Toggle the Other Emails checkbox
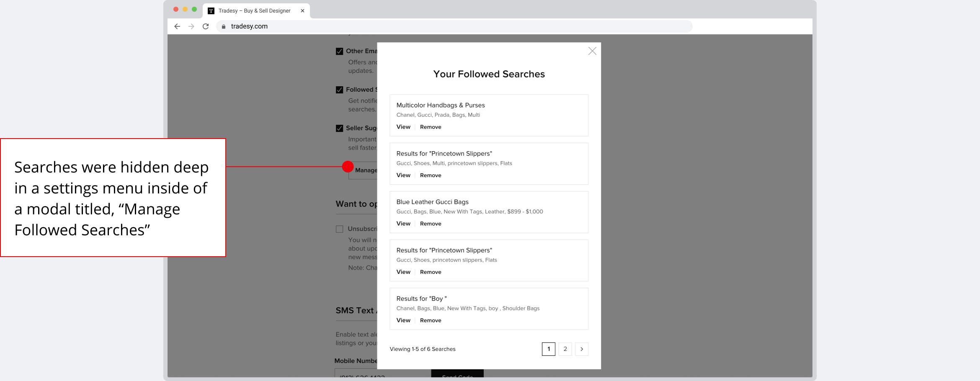 [340, 51]
